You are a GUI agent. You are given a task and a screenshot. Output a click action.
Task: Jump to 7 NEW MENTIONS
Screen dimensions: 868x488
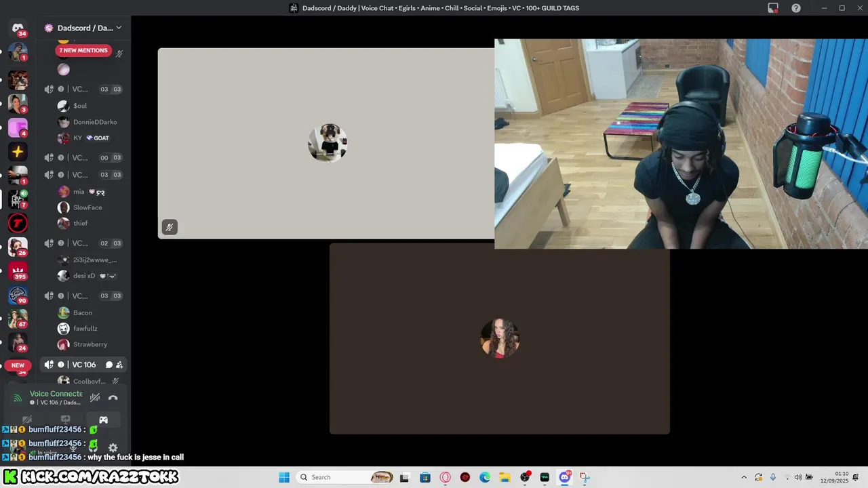click(83, 50)
